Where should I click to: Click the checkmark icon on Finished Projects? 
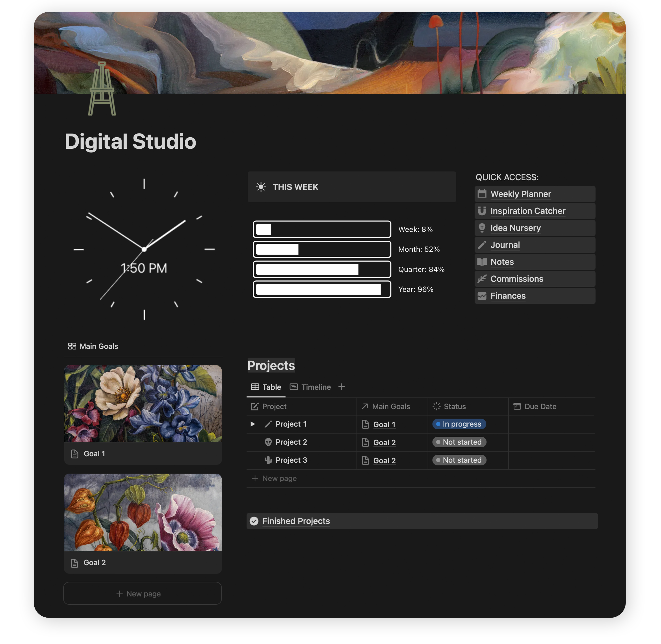pyautogui.click(x=254, y=521)
